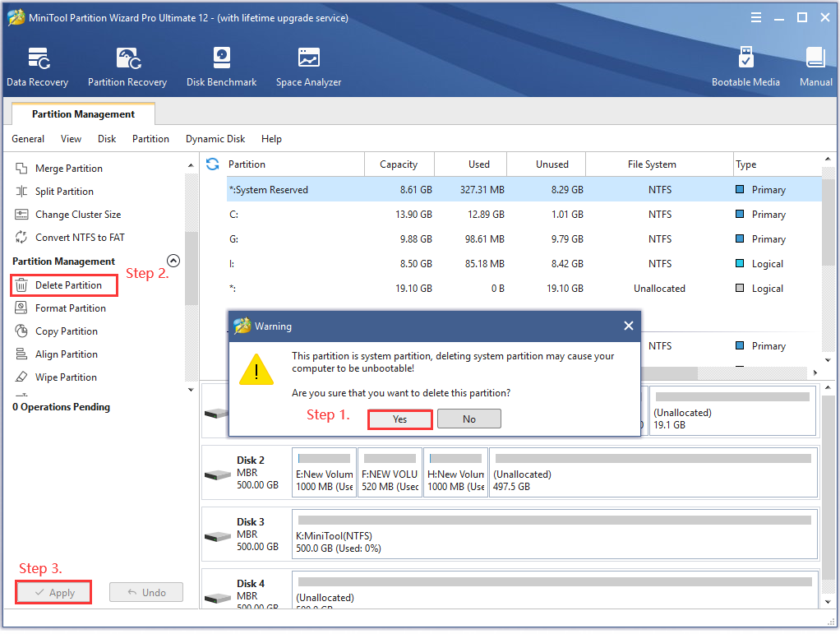The width and height of the screenshot is (840, 634).
Task: Launch Partition Recovery
Action: click(x=127, y=67)
